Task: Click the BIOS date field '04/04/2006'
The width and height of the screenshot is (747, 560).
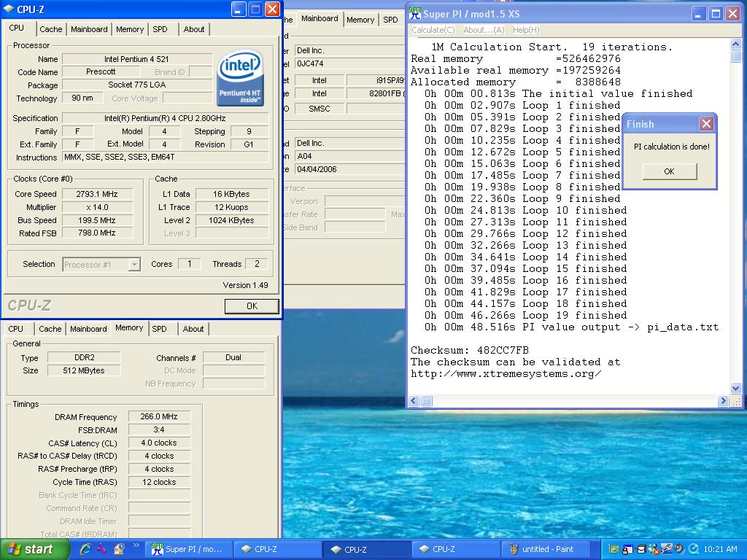Action: (349, 169)
